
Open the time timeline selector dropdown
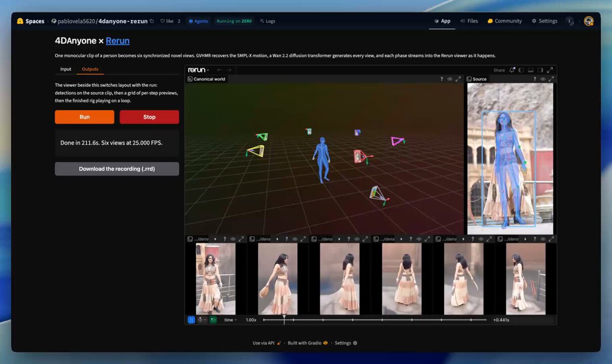(x=231, y=320)
